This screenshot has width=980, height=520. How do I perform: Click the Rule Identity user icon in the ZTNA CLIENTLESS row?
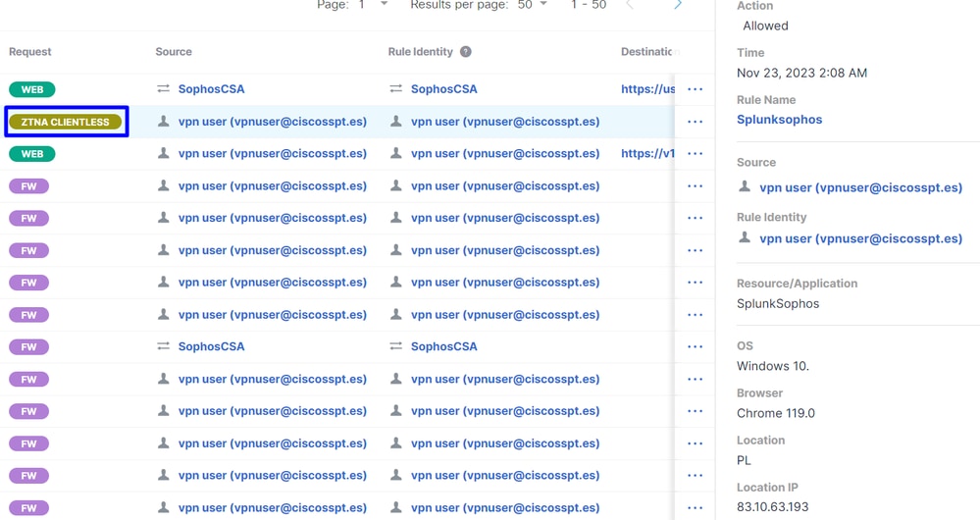pyautogui.click(x=395, y=122)
